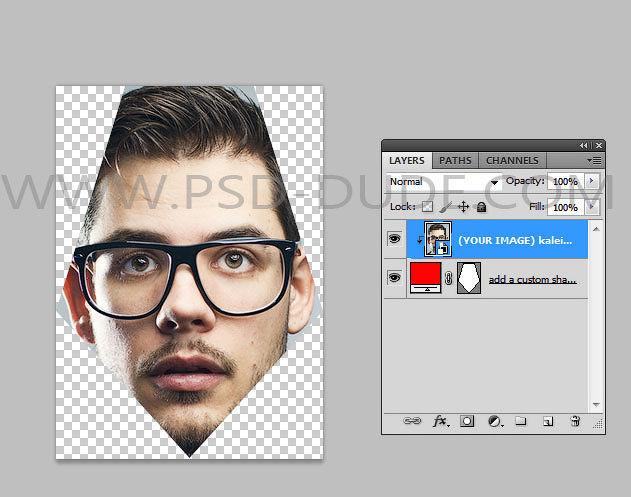Image resolution: width=631 pixels, height=497 pixels.
Task: Create new fill or adjustment layer
Action: (494, 422)
